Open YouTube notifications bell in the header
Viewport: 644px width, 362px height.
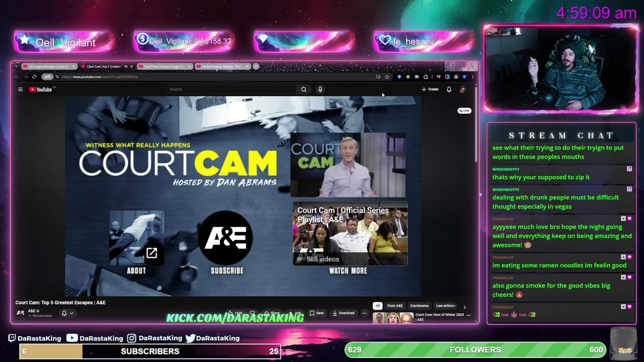(449, 89)
